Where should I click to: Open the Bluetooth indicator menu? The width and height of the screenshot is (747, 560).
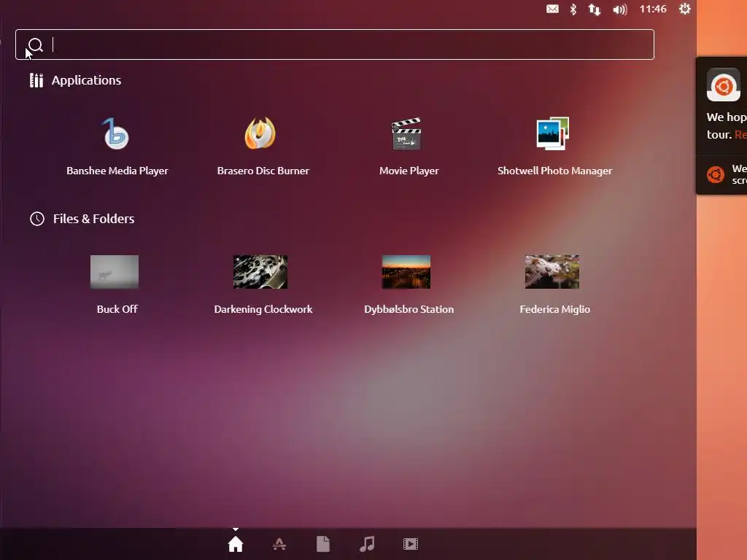[573, 9]
